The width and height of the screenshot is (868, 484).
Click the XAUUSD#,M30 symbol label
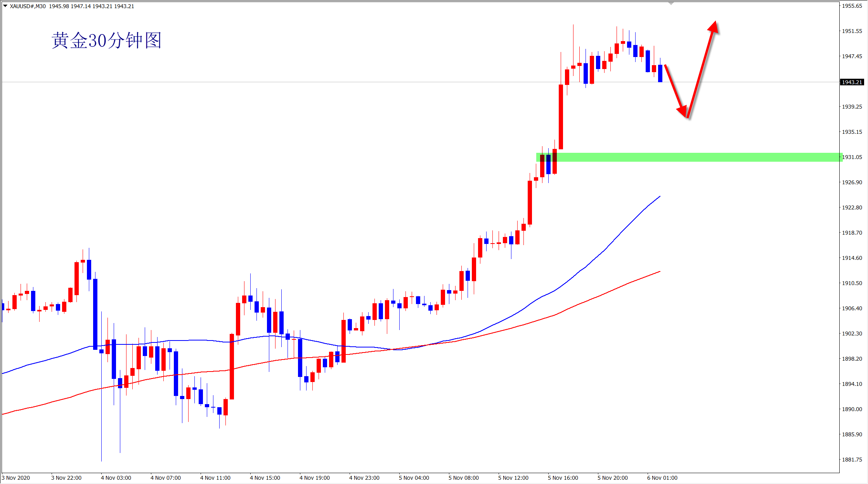tap(28, 6)
